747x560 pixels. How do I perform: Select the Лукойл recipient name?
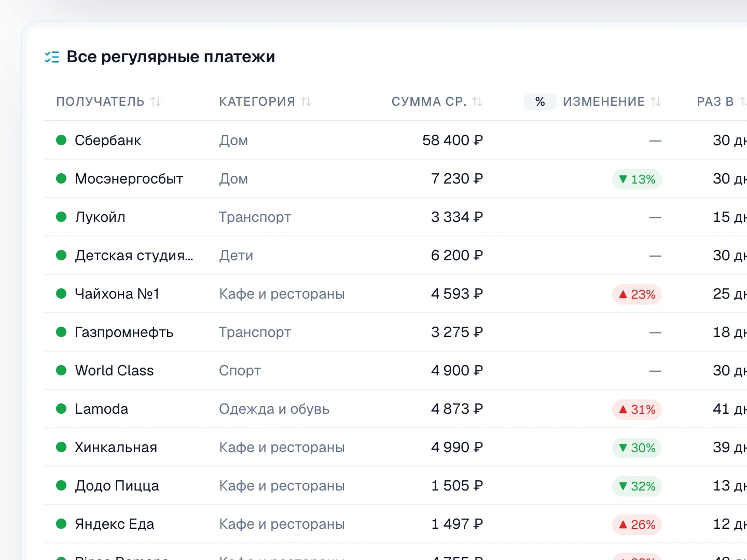click(100, 217)
